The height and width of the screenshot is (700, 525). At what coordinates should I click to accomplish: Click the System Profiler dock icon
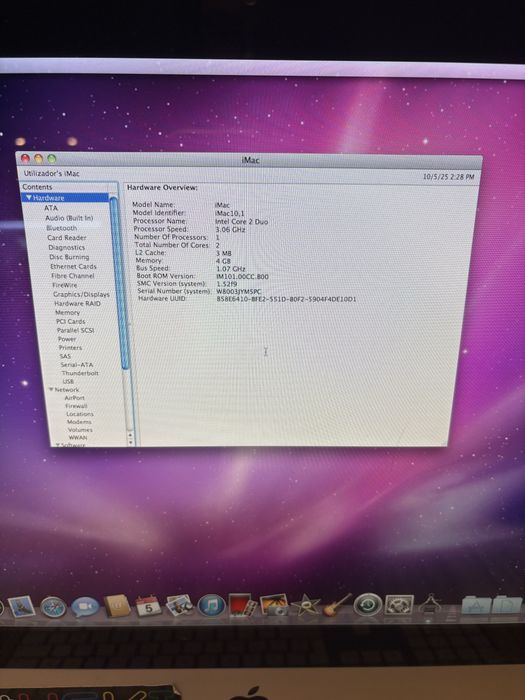[x=429, y=604]
